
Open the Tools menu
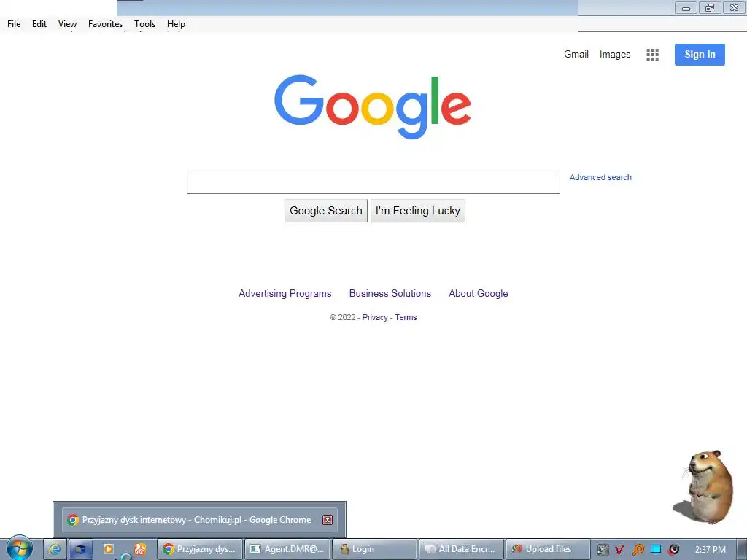tap(145, 24)
